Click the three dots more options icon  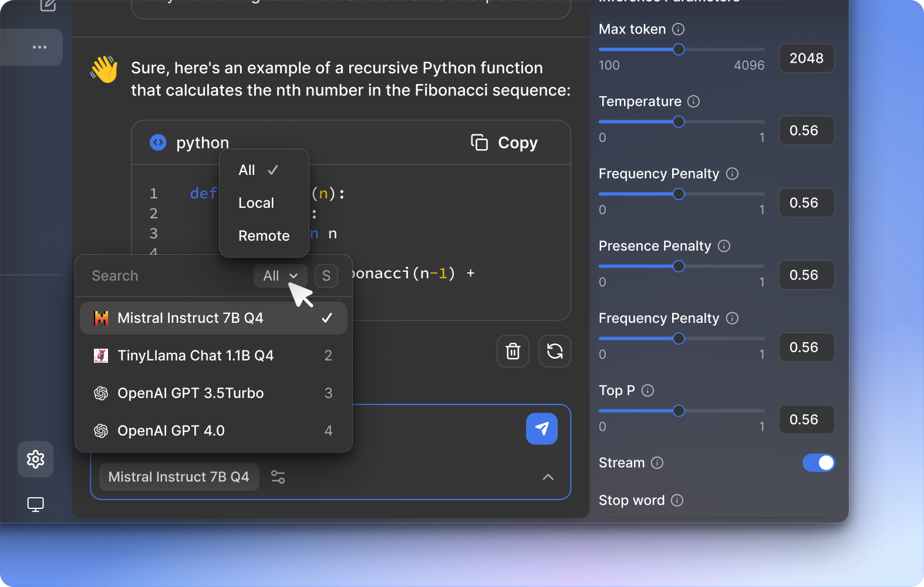(39, 47)
